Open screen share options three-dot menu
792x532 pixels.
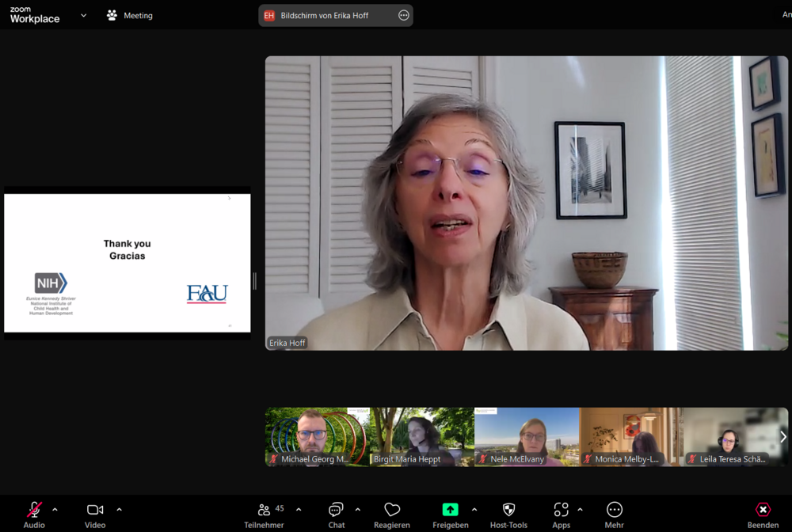pyautogui.click(x=404, y=15)
